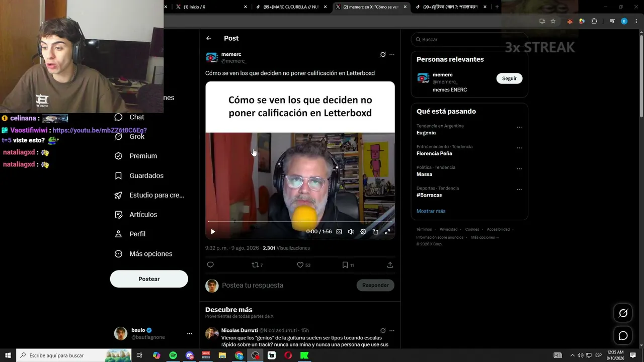Open more options for the Massa trend

point(519,169)
